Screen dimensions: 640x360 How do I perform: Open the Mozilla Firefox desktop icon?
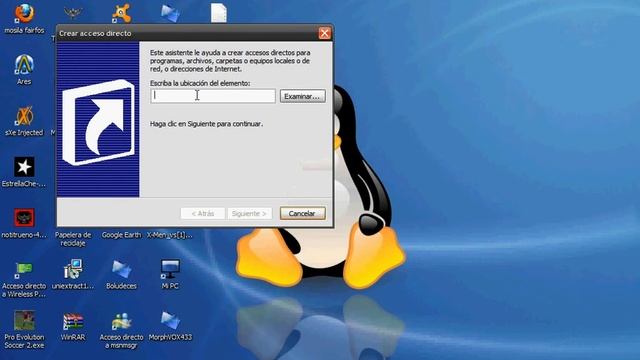click(x=24, y=13)
